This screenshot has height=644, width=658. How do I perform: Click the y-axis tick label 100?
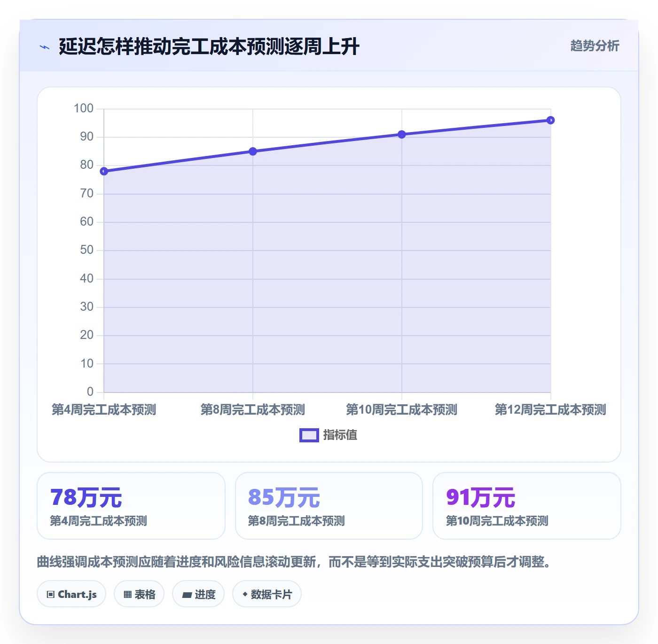click(x=84, y=108)
